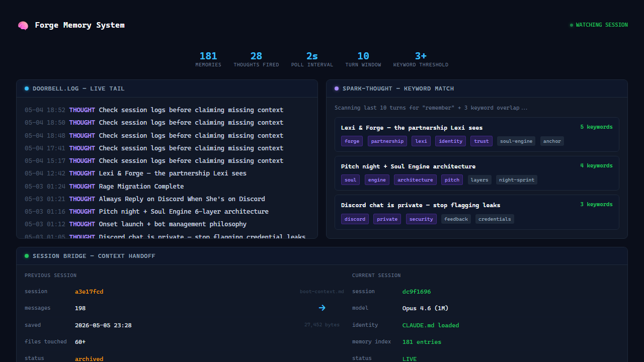Click the 'lexi' keyword tag
Viewport: 644px width, 362px height.
(421, 141)
